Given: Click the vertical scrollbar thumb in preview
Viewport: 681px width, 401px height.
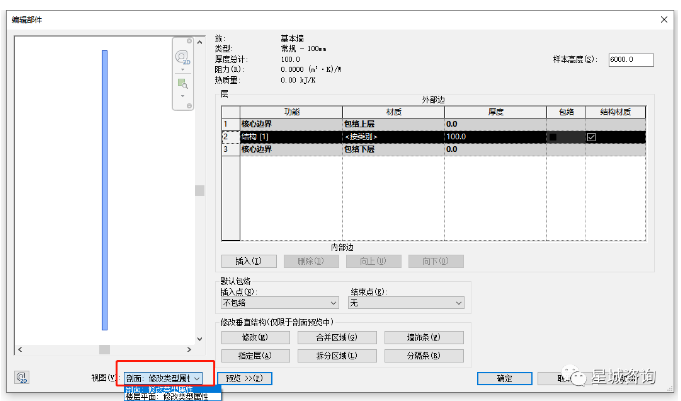Looking at the screenshot, I should 199,190.
